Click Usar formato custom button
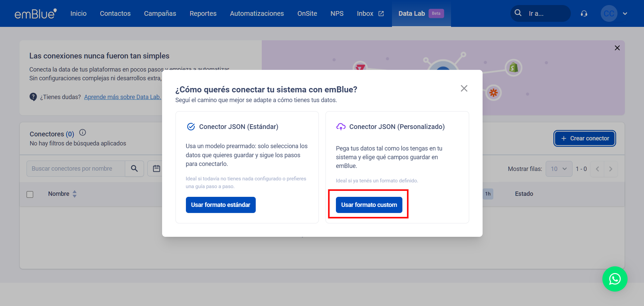This screenshot has width=644, height=306. (369, 205)
